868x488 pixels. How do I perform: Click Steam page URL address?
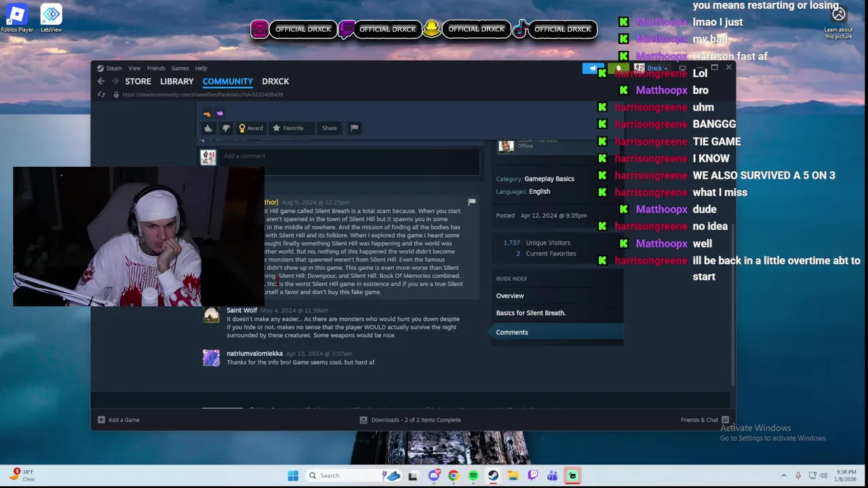pyautogui.click(x=203, y=95)
